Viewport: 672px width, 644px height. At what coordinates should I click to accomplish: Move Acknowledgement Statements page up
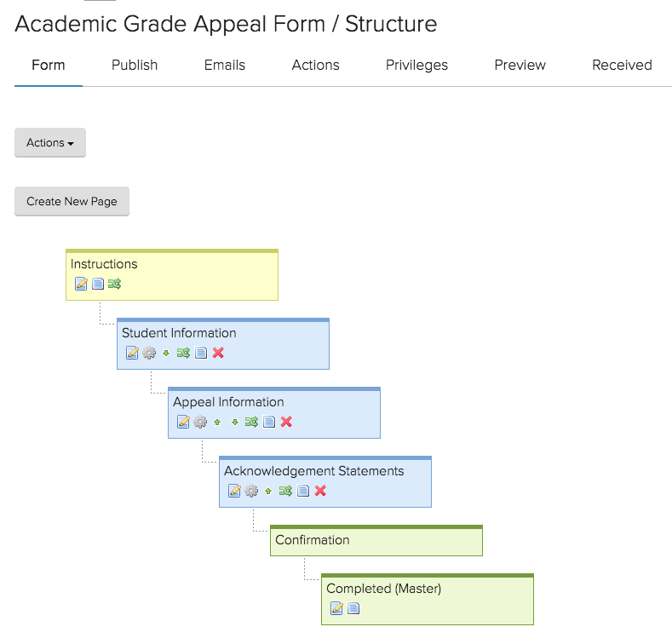tap(268, 491)
